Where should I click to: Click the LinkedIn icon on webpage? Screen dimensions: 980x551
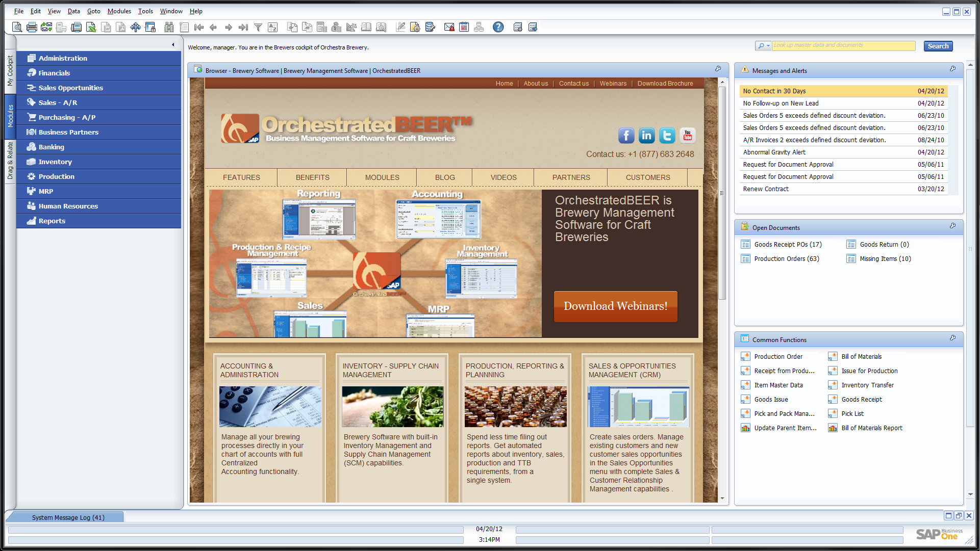(x=646, y=136)
